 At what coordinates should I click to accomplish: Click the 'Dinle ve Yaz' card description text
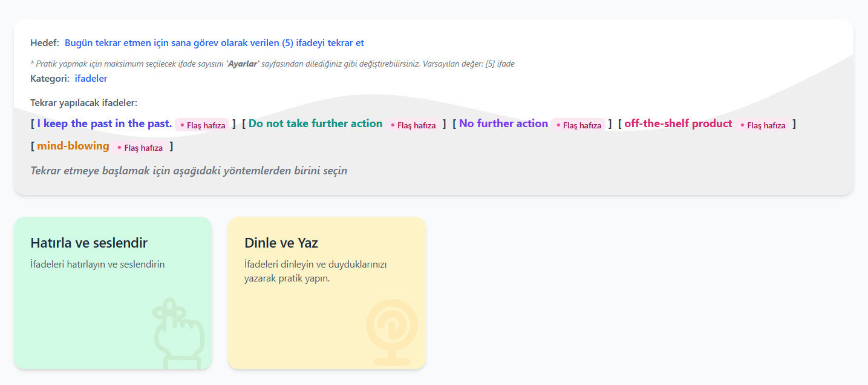pos(315,271)
